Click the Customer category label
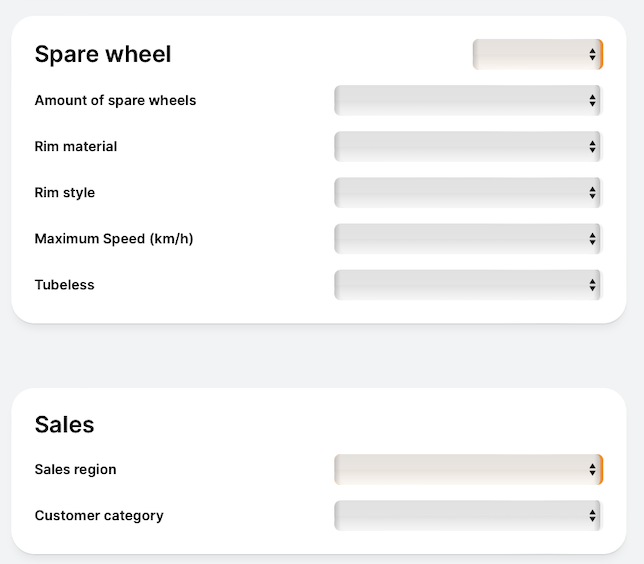This screenshot has height=564, width=644. tap(99, 516)
